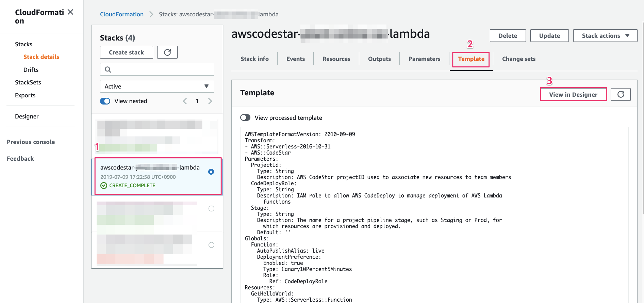Open the Change sets tab

coord(519,59)
